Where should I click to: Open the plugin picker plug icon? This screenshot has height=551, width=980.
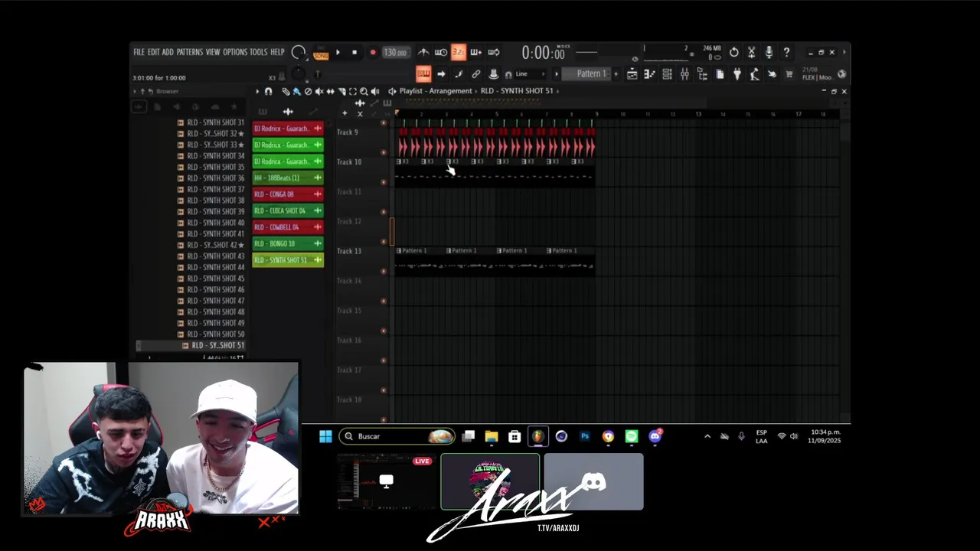pyautogui.click(x=737, y=74)
